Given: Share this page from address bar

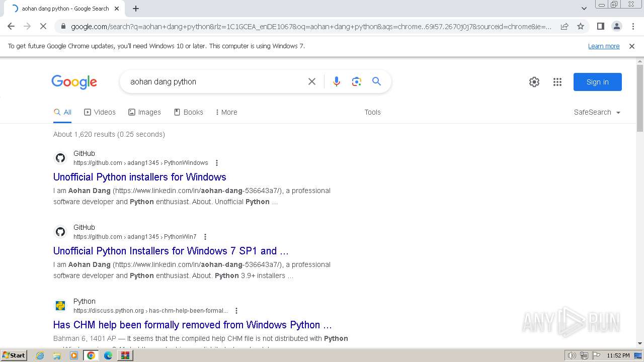Looking at the screenshot, I should (565, 26).
